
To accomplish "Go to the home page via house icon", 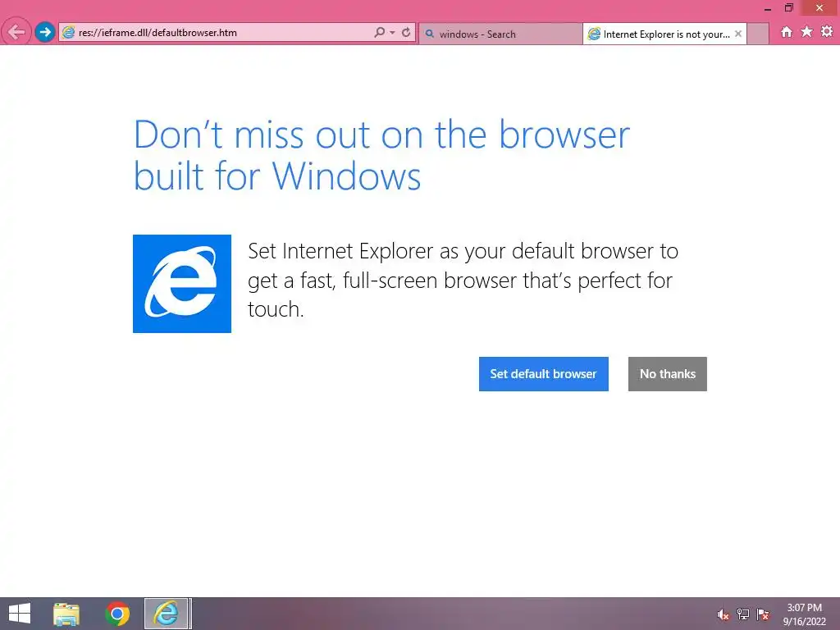I will 786,32.
